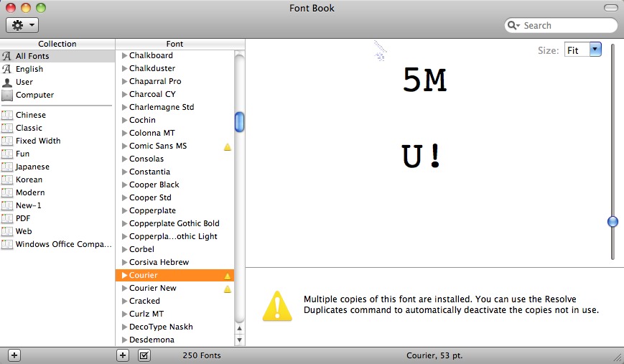Image resolution: width=624 pixels, height=364 pixels.
Task: Click font list scroll up arrow
Action: click(239, 328)
